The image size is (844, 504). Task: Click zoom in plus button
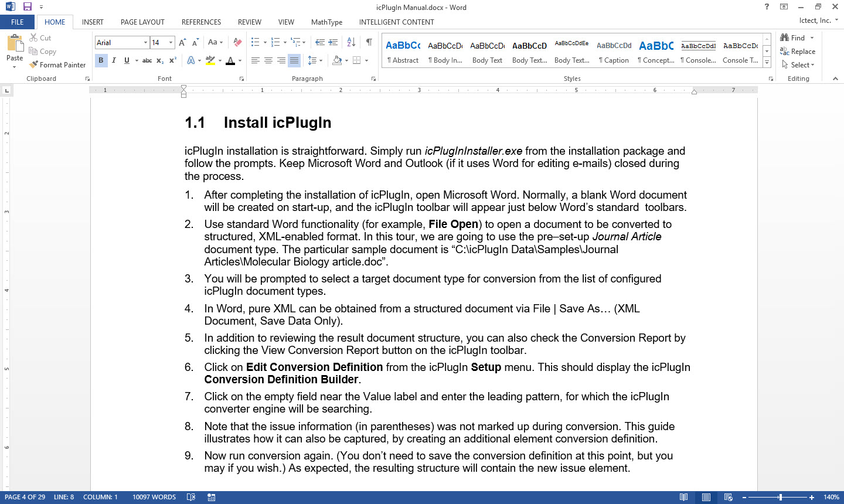point(812,497)
